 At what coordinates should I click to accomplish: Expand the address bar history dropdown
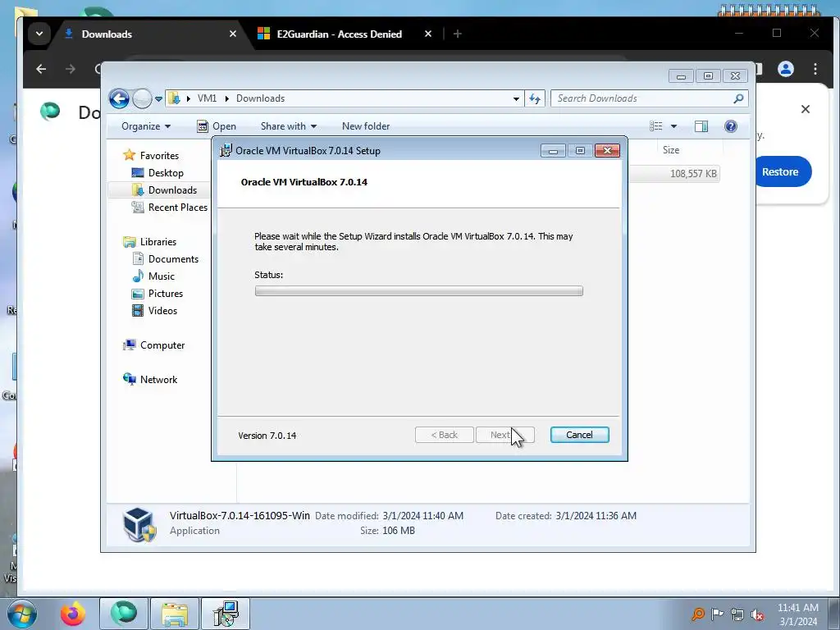516,98
